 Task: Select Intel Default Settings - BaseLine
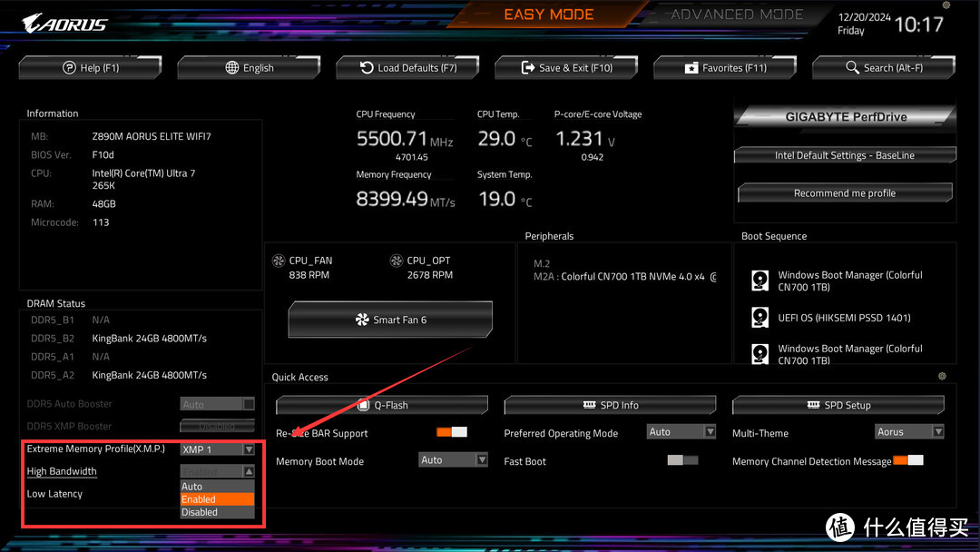pyautogui.click(x=845, y=155)
